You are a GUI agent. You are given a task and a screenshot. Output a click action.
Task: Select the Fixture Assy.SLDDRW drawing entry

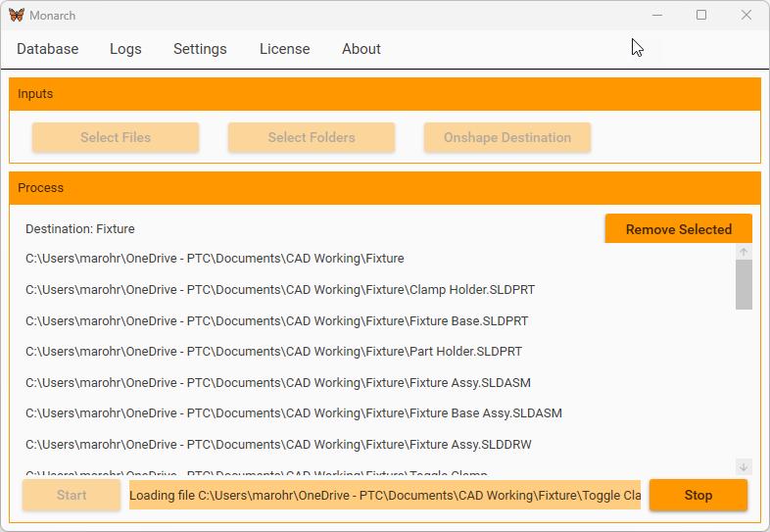(278, 445)
